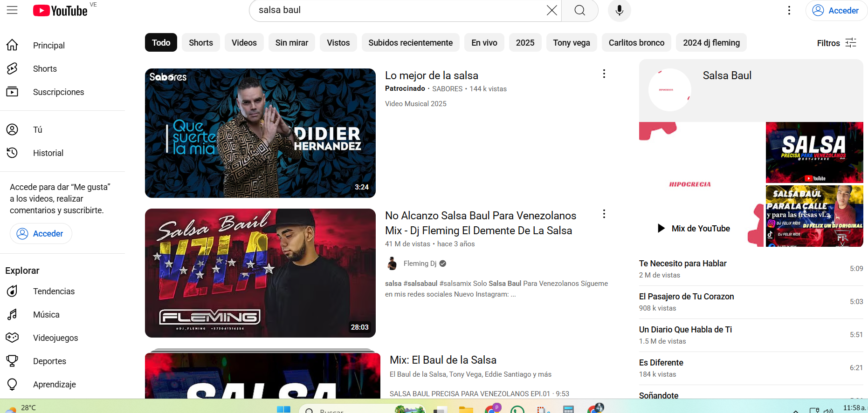Viewport: 868px width, 413px height.
Task: Open El Baul de la Salsa mix thumbnail
Action: [x=262, y=375]
